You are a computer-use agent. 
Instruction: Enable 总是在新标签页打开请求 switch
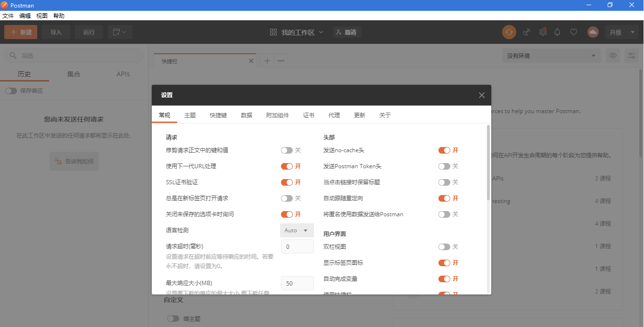click(287, 198)
